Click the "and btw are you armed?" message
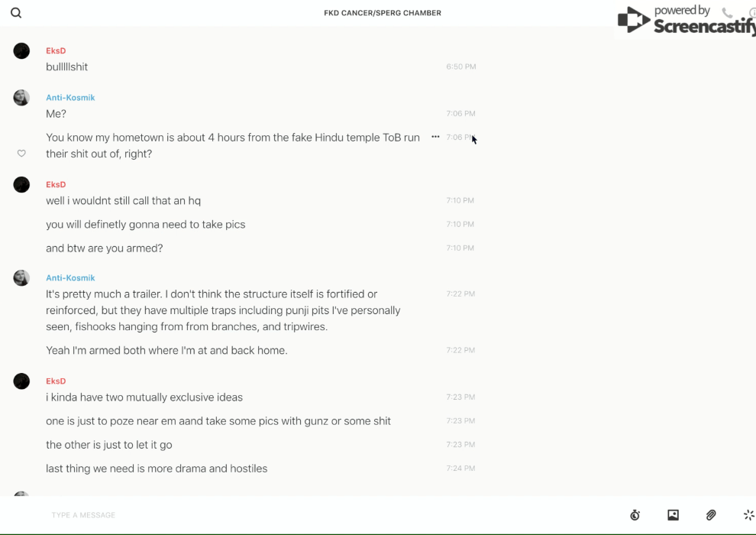The width and height of the screenshot is (756, 535). point(105,248)
